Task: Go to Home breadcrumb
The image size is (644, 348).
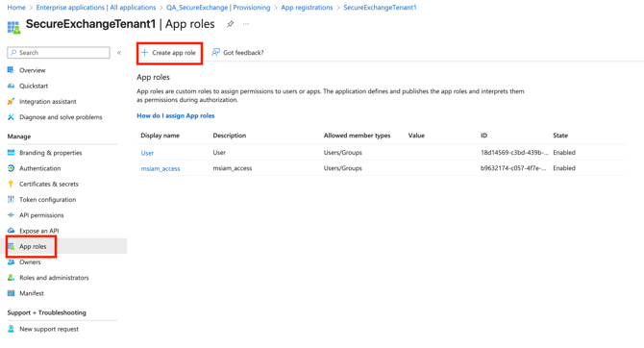Action: [16, 8]
